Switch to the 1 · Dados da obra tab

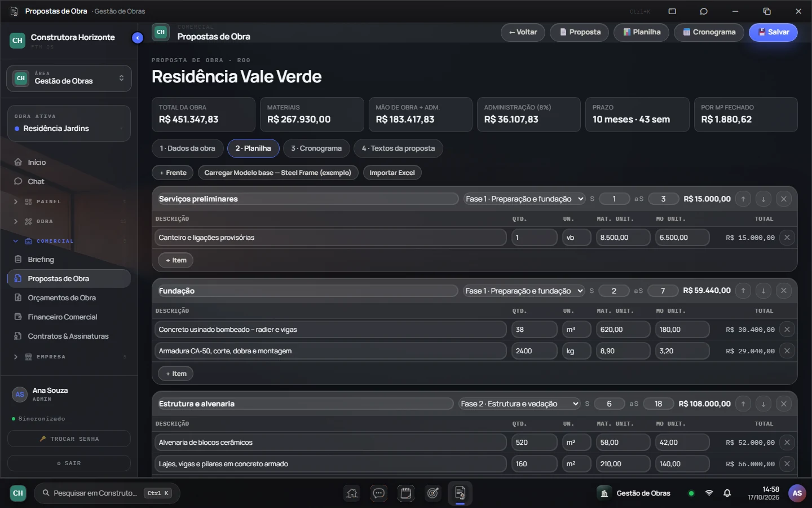coord(187,148)
